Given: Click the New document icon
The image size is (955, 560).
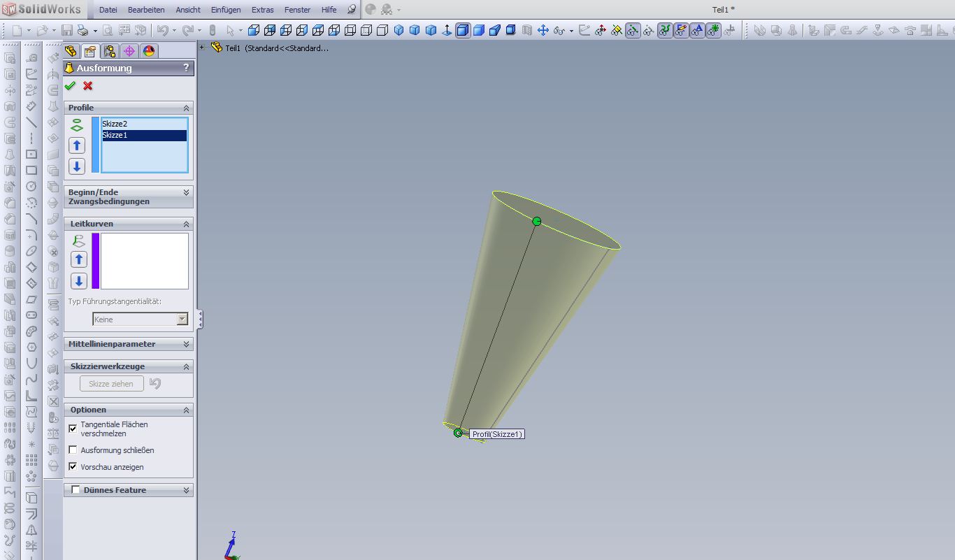Looking at the screenshot, I should (x=17, y=31).
